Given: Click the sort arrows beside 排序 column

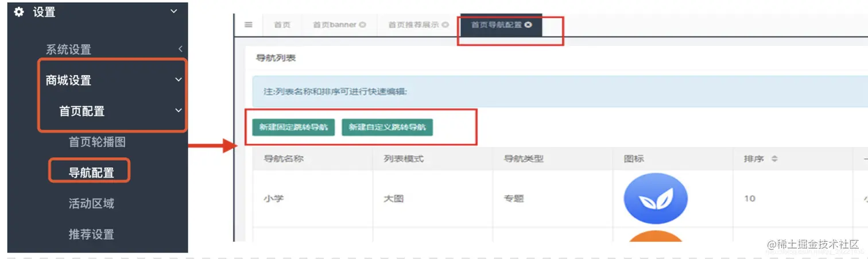Looking at the screenshot, I should [774, 159].
